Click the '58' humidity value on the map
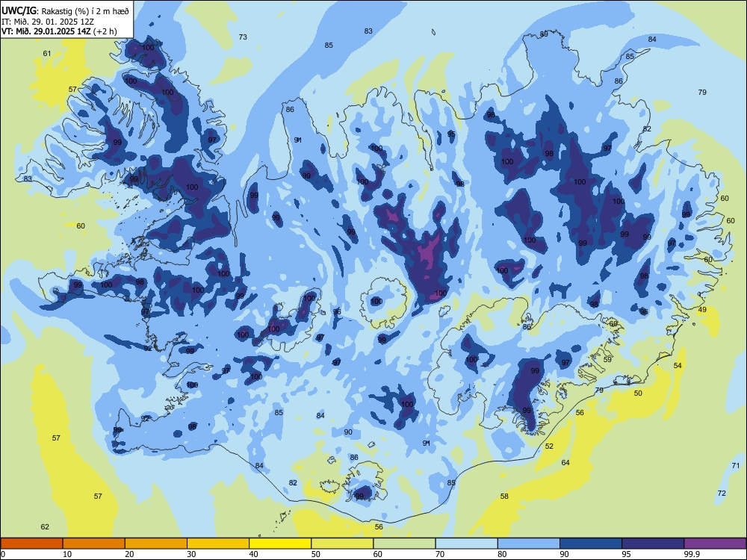 coord(504,497)
